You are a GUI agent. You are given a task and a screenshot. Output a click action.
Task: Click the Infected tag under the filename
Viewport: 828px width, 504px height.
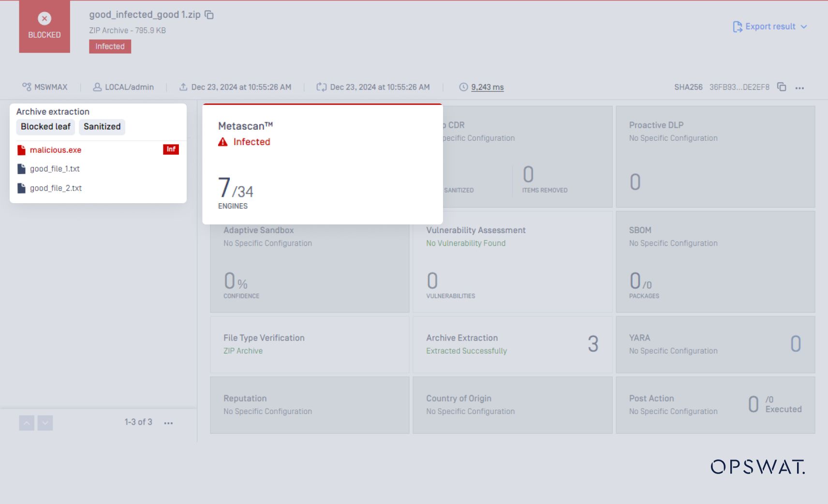[110, 46]
